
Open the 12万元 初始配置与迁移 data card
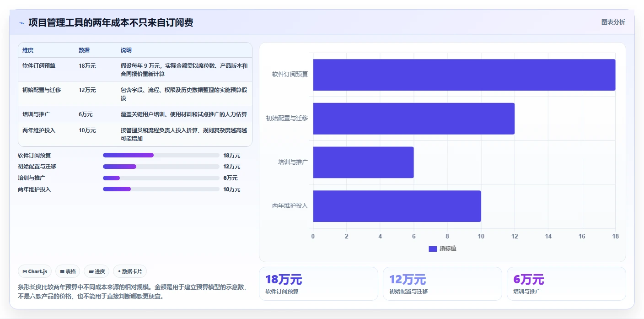pos(442,284)
